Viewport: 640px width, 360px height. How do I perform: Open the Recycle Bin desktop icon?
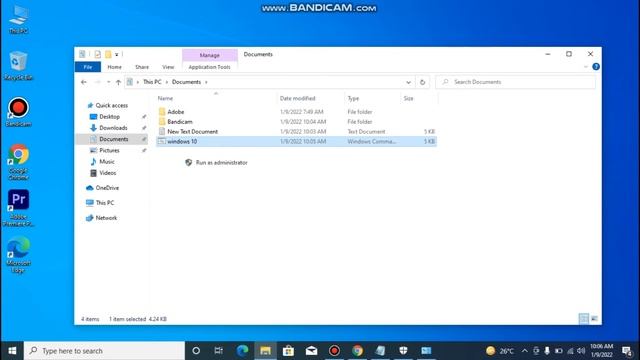[x=18, y=65]
